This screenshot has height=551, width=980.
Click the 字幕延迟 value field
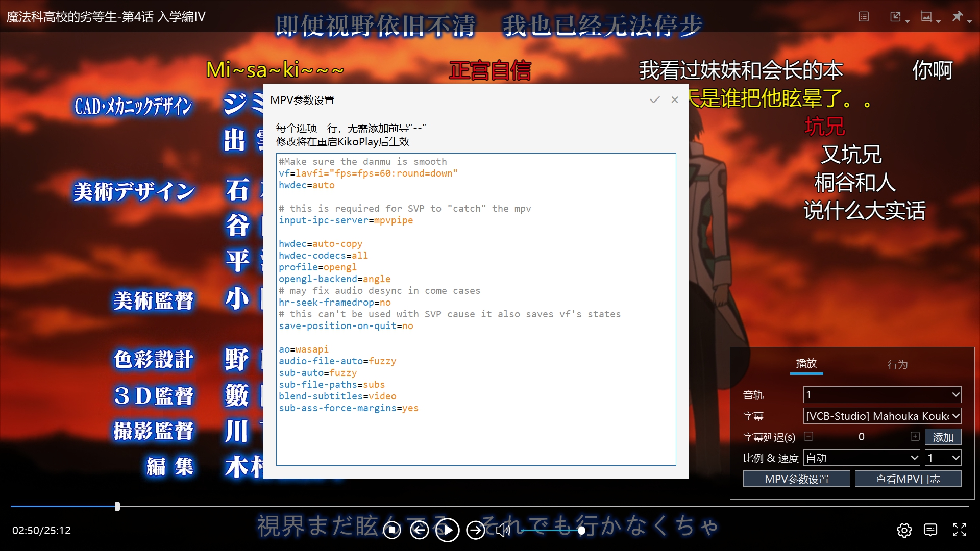[x=862, y=437]
